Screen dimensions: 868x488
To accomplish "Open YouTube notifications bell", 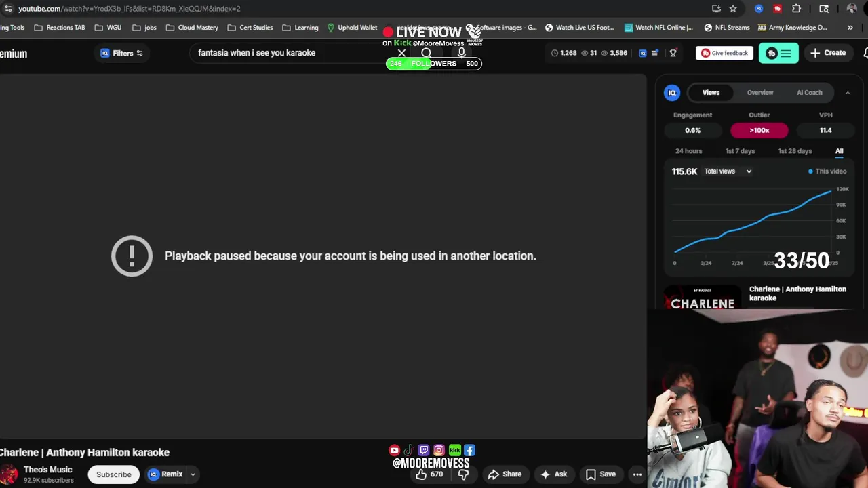I will [x=865, y=53].
